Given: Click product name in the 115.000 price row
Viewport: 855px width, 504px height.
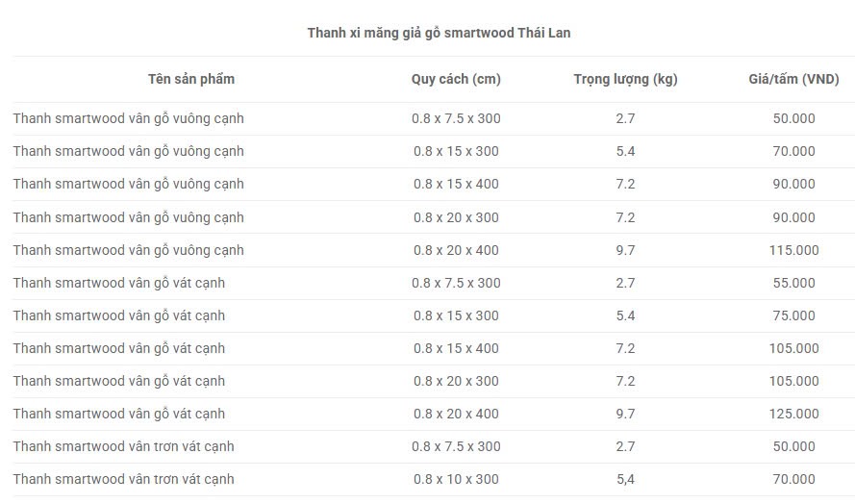Looking at the screenshot, I should [x=129, y=250].
